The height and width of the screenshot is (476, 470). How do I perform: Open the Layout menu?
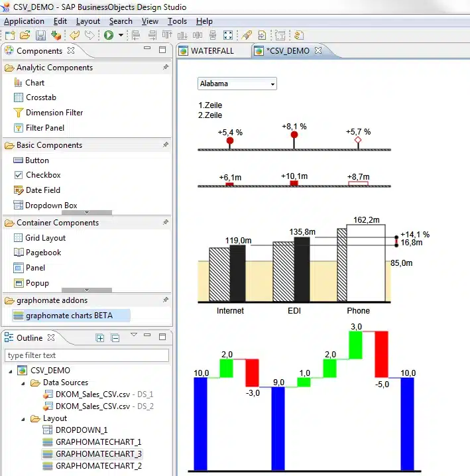[x=88, y=21]
